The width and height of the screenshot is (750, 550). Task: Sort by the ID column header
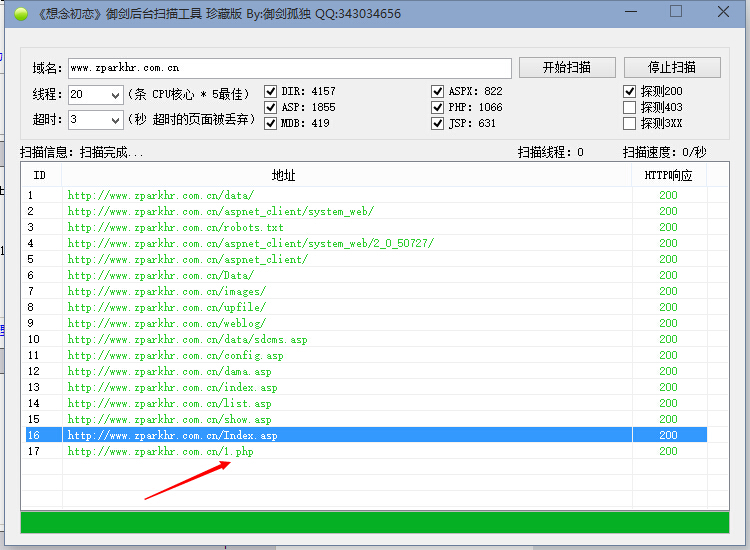coord(41,176)
